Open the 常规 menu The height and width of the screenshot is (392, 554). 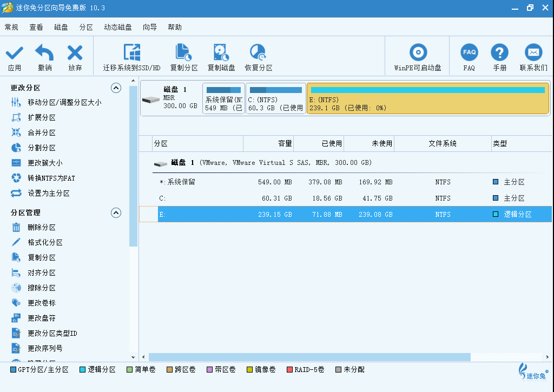pos(11,27)
